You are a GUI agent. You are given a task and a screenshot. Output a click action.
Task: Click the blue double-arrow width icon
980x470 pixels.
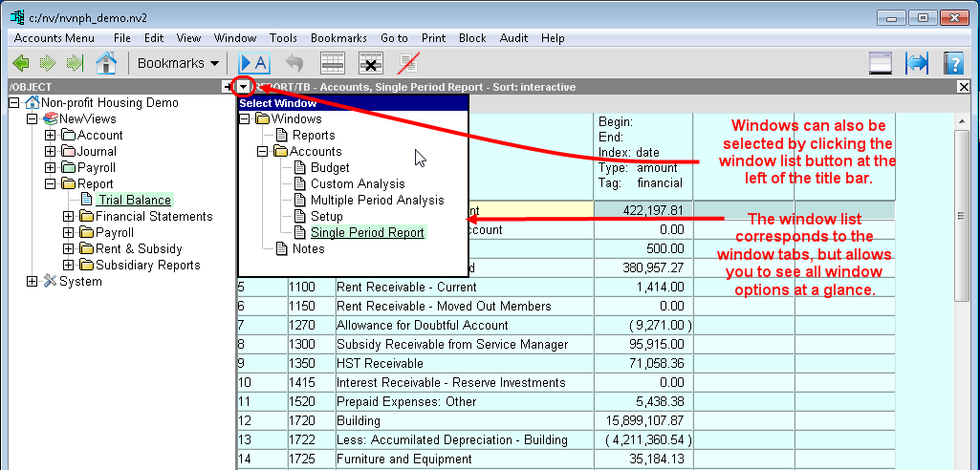coord(917,63)
